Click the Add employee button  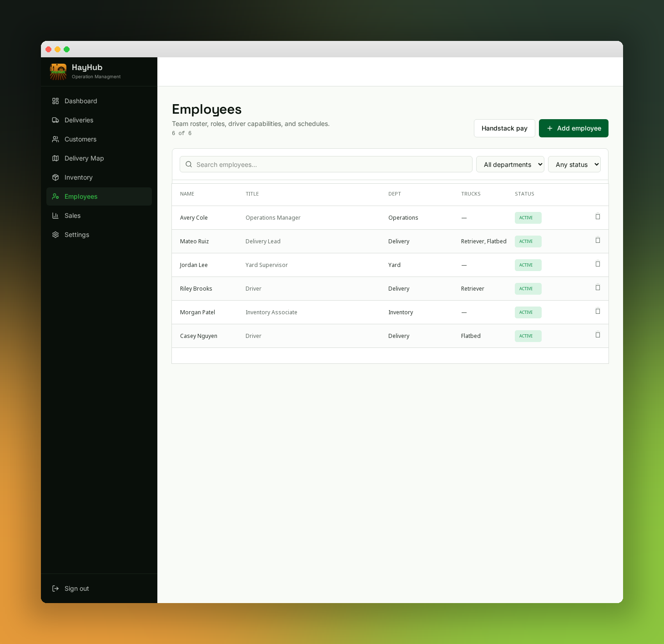(x=573, y=128)
